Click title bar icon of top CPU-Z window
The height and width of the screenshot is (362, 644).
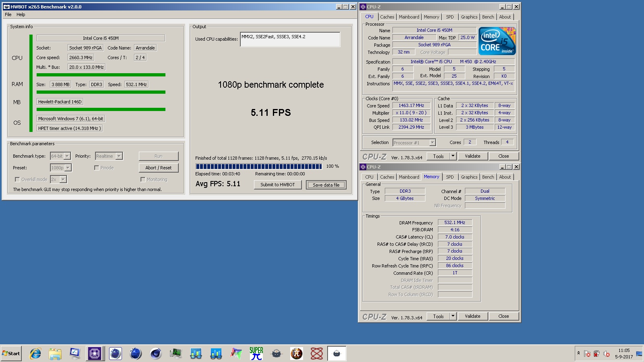coord(363,7)
